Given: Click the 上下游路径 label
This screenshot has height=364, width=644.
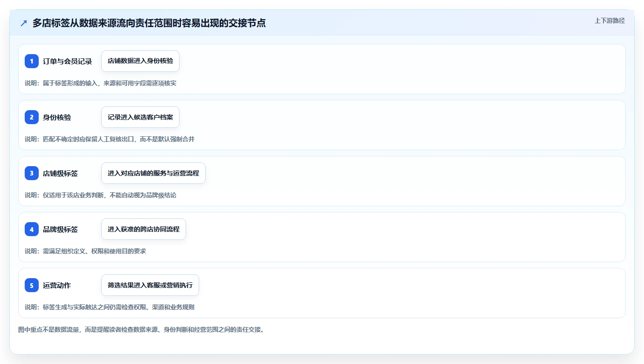Looking at the screenshot, I should click(609, 21).
